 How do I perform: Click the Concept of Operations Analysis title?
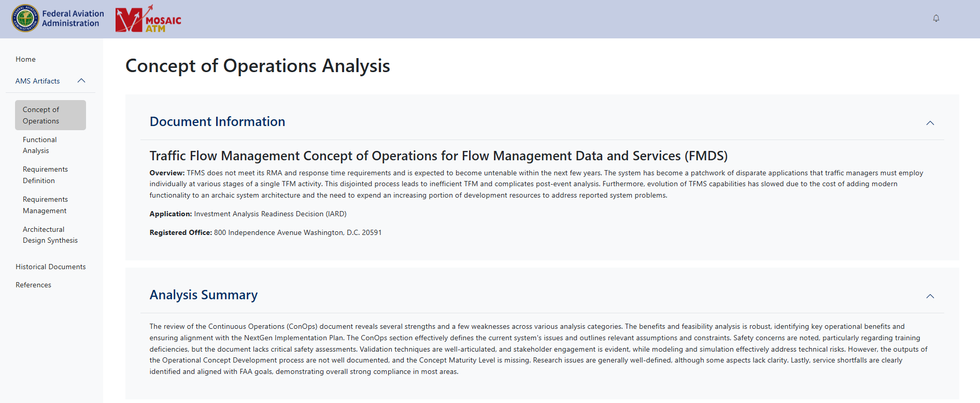(x=258, y=66)
